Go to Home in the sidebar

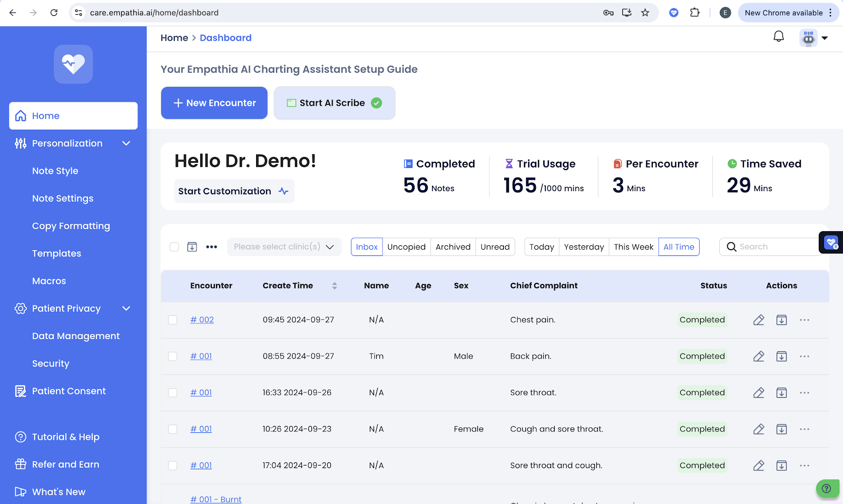tap(73, 116)
